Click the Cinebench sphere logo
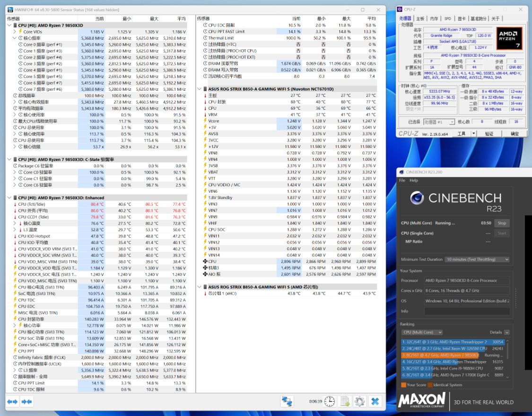Viewport: 532px width, 416px height. (417, 198)
